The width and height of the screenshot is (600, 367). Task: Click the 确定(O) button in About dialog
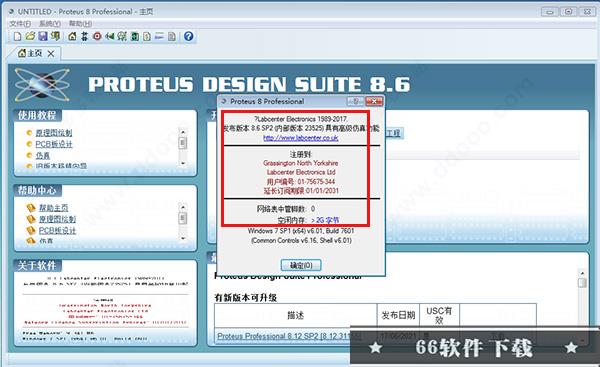tap(301, 265)
